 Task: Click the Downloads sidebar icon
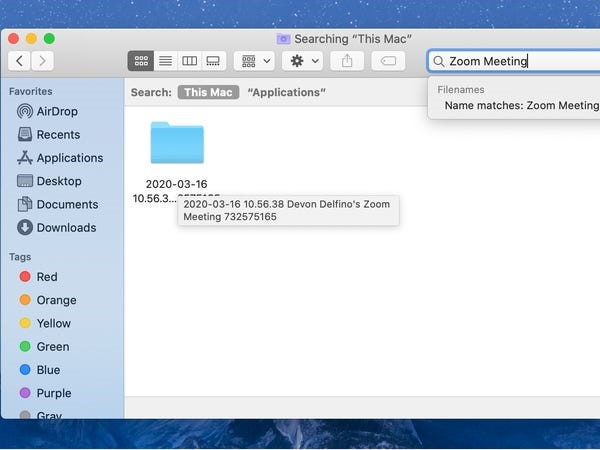25,227
